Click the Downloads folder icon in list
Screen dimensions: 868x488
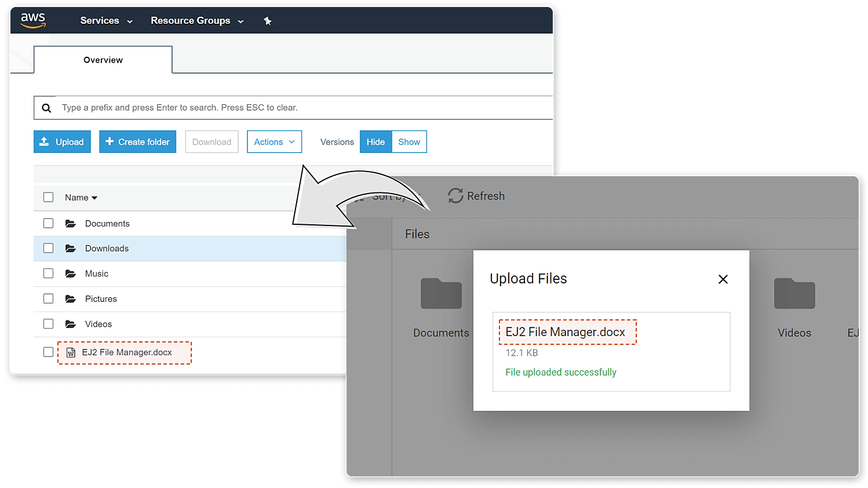point(71,249)
